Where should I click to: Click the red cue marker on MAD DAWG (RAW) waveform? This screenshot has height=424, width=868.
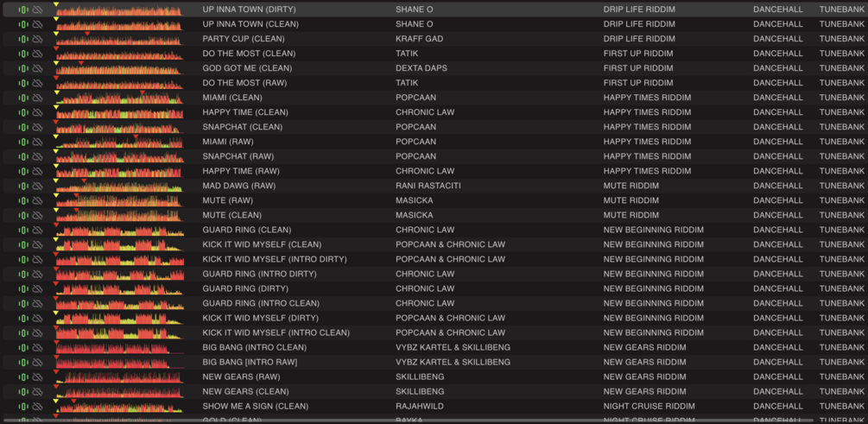tap(84, 181)
